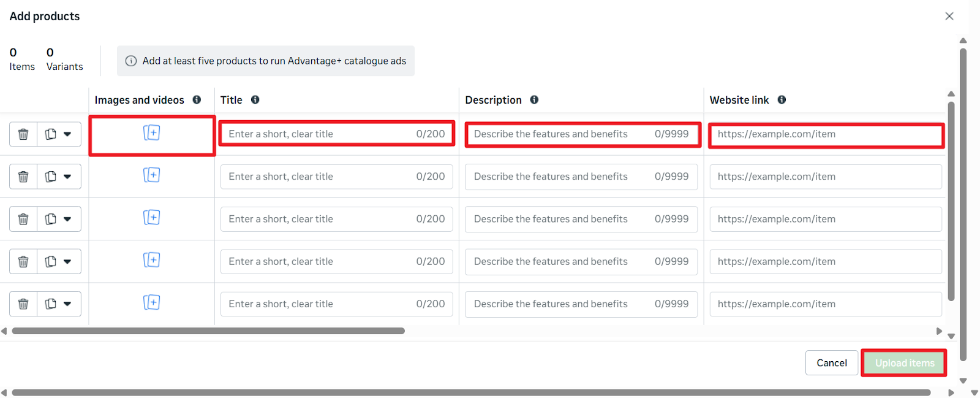The width and height of the screenshot is (980, 398).
Task: Open duplicate options dropdown in second row
Action: click(67, 177)
